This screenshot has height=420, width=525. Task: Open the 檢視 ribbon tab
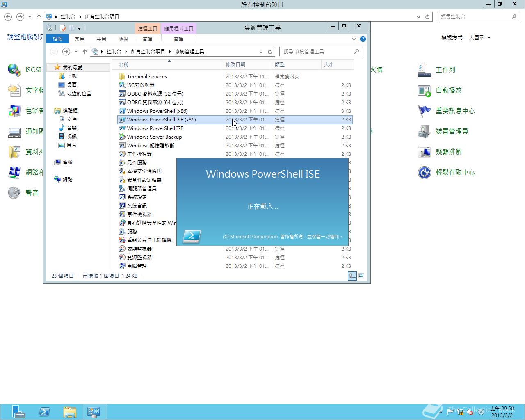click(123, 39)
